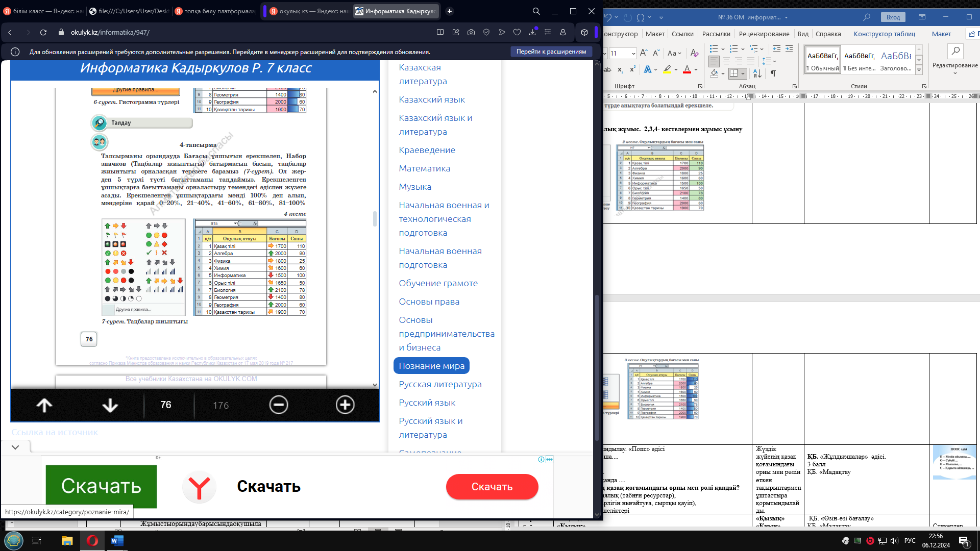Toggle the subscript x₂ button

point(620,69)
